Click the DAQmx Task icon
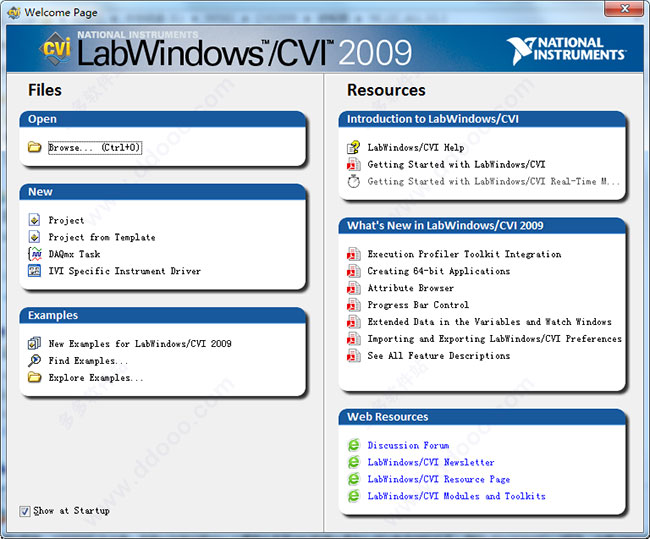650x539 pixels. pyautogui.click(x=34, y=254)
